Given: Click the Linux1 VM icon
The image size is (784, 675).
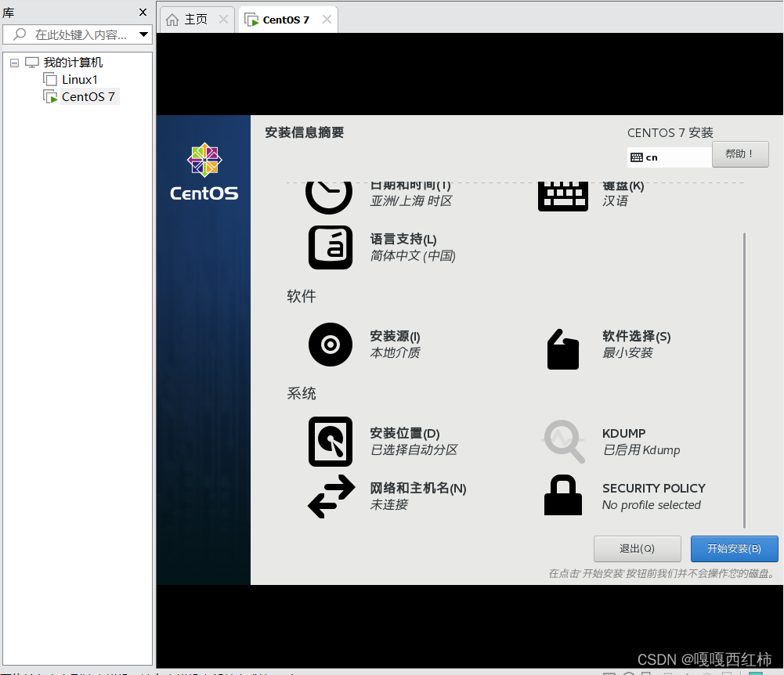Looking at the screenshot, I should pos(50,79).
